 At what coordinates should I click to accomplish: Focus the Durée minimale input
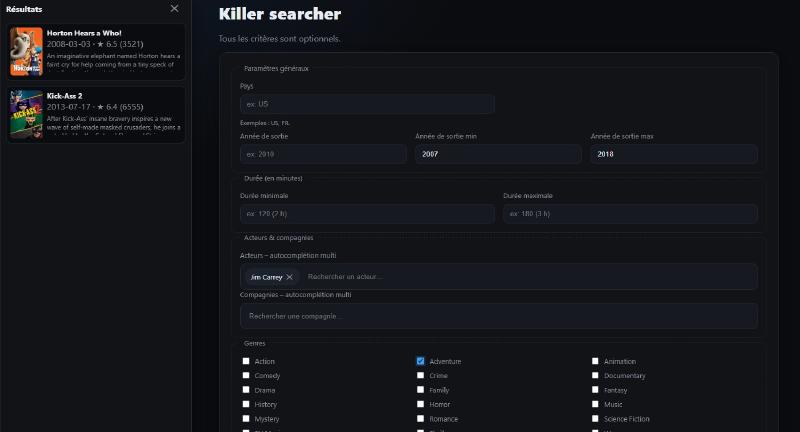point(367,214)
